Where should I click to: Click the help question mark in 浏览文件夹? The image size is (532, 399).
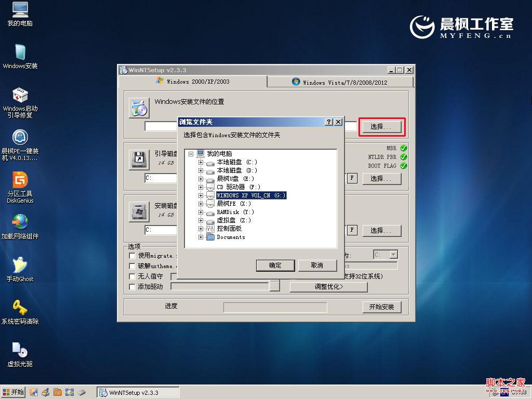[329, 122]
